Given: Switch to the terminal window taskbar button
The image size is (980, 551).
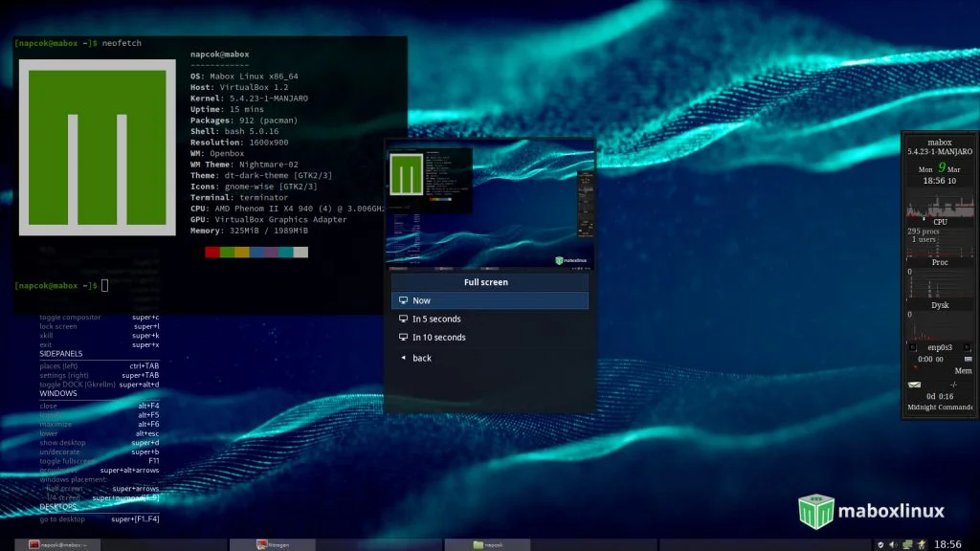Looking at the screenshot, I should click(57, 544).
